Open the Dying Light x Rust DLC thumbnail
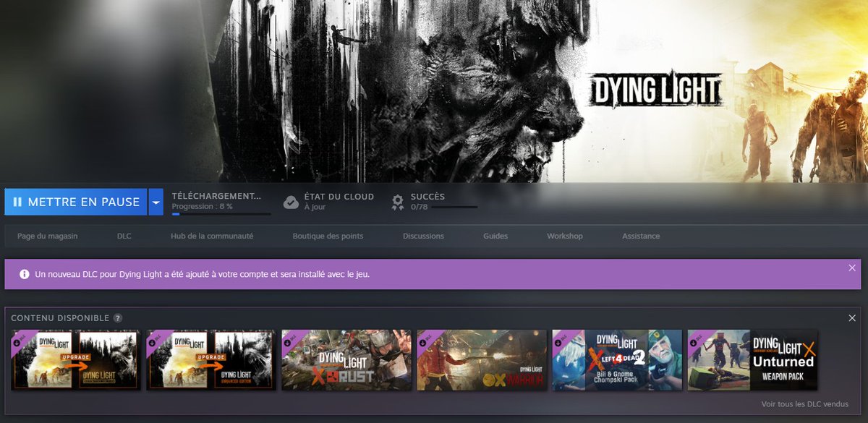The image size is (868, 423). coord(346,360)
